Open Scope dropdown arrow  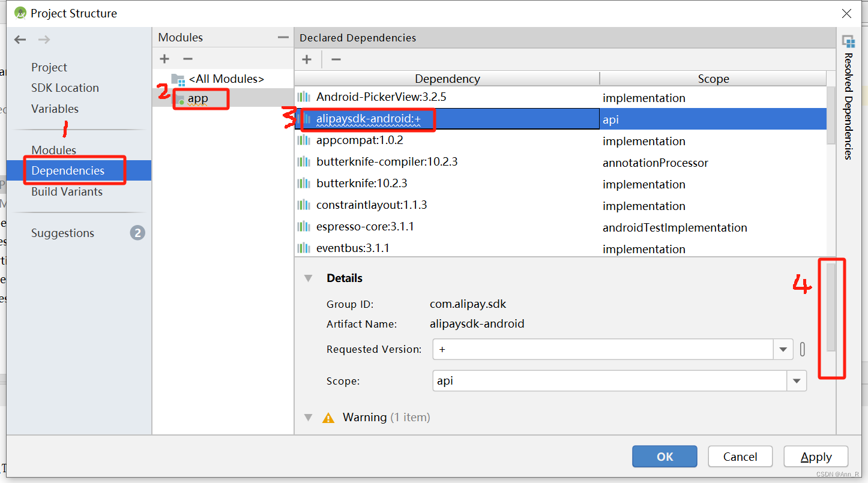tap(797, 381)
